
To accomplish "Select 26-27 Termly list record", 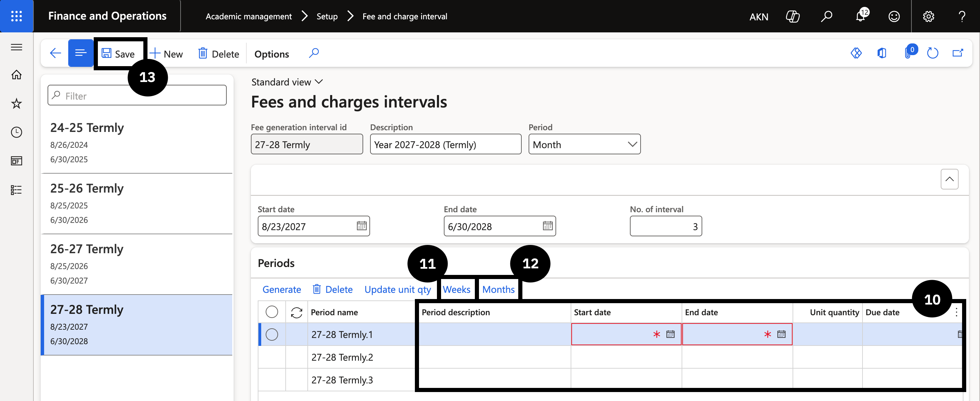I will pos(137,264).
